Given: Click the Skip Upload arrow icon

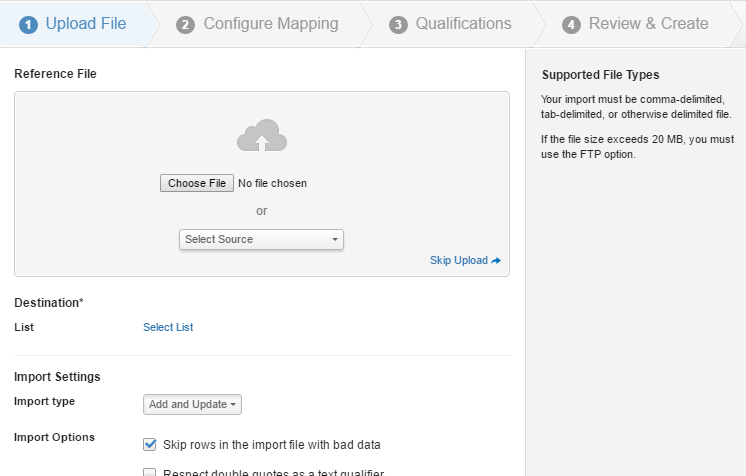Looking at the screenshot, I should (x=496, y=260).
